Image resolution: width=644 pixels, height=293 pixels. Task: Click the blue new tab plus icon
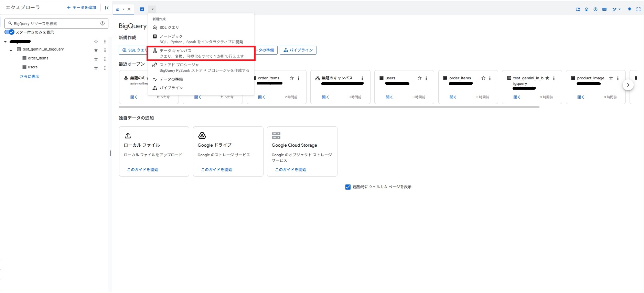click(x=142, y=9)
